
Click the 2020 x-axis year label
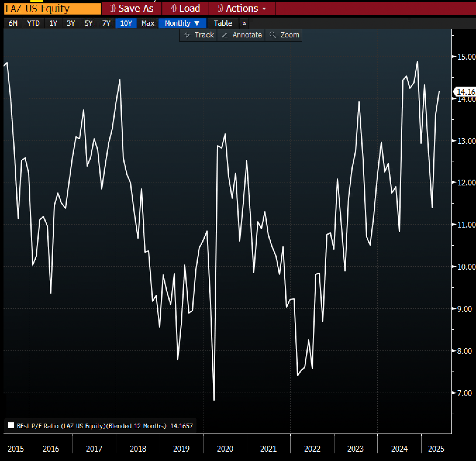click(225, 449)
